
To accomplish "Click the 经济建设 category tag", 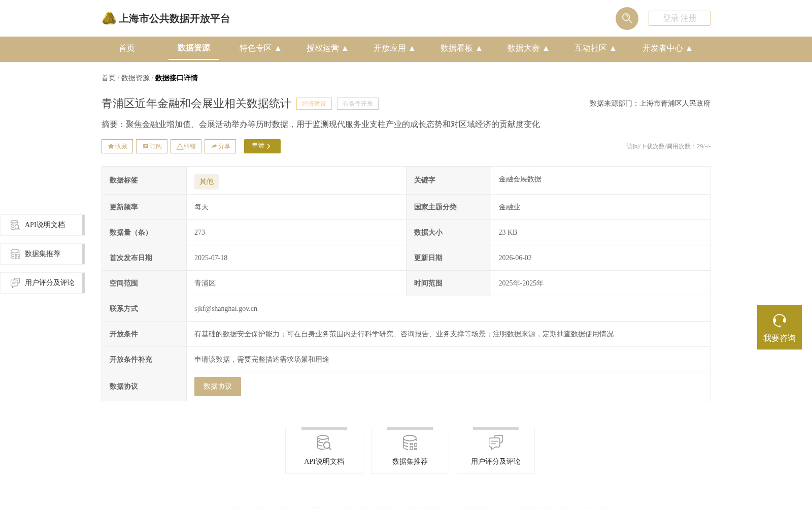I will (314, 104).
